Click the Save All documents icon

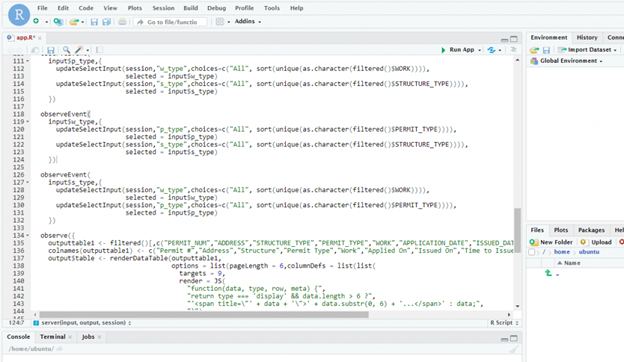point(106,22)
